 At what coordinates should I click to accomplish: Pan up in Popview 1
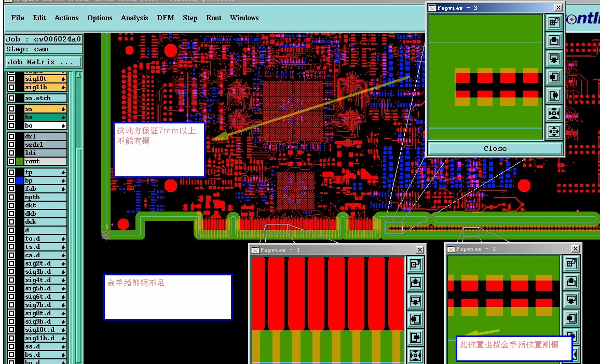(416, 283)
